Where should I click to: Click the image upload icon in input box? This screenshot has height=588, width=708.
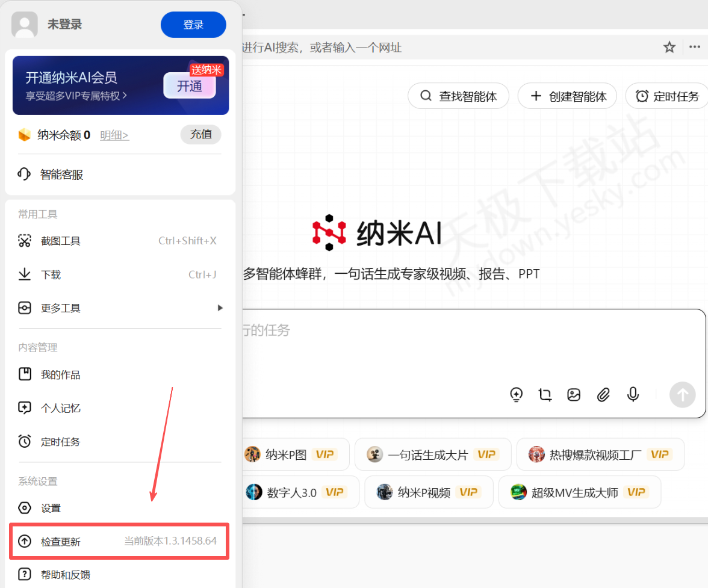tap(574, 395)
